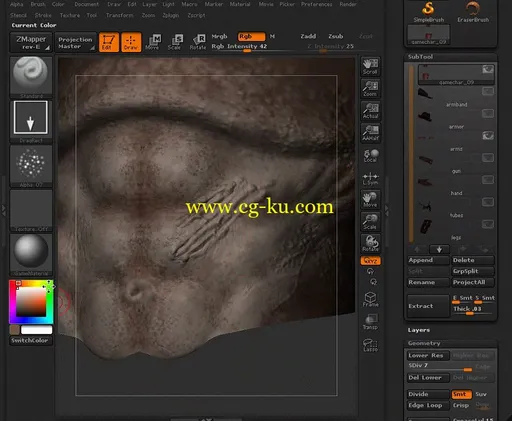Viewport: 512px width, 421px height.
Task: Select the legs subtool thumbnail
Action: click(426, 227)
